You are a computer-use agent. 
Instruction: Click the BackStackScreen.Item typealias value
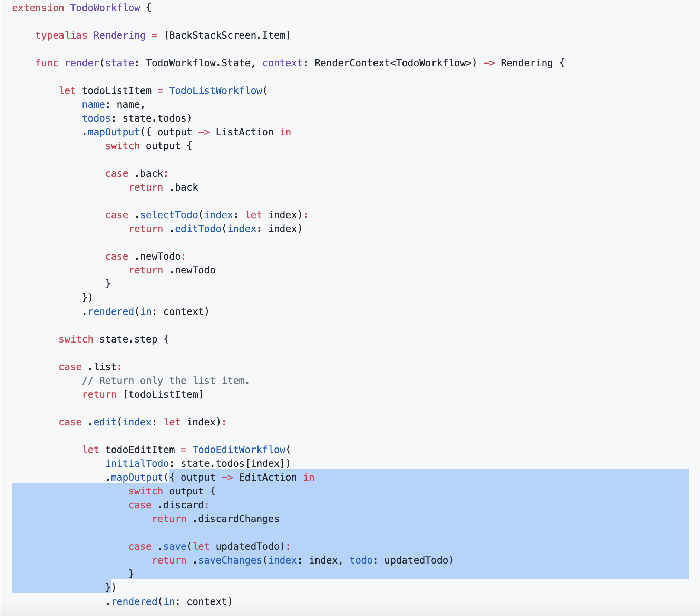pos(227,35)
